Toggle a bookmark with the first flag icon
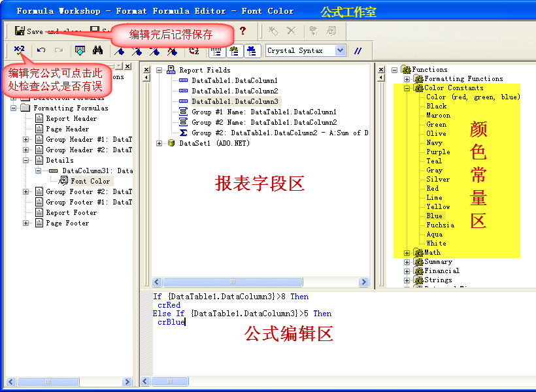 [120, 51]
